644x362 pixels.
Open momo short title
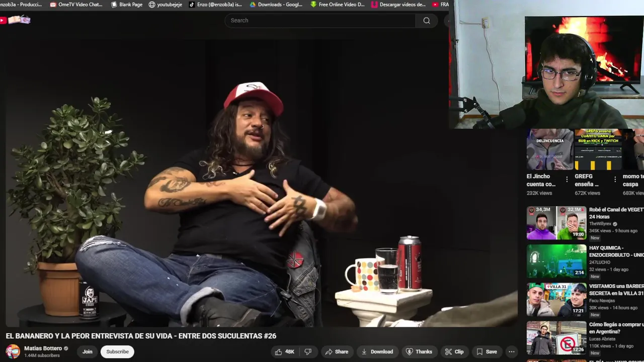point(633,180)
